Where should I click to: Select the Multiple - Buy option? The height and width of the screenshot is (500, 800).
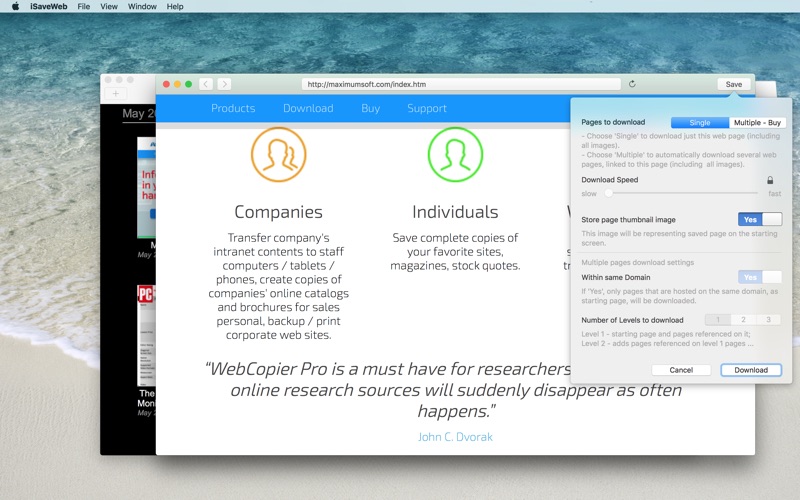[x=757, y=122]
